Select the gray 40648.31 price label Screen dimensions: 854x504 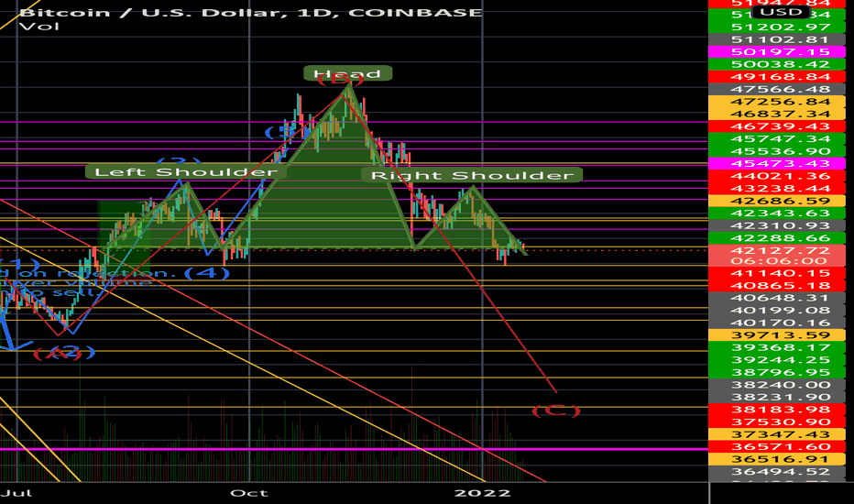[x=777, y=298]
